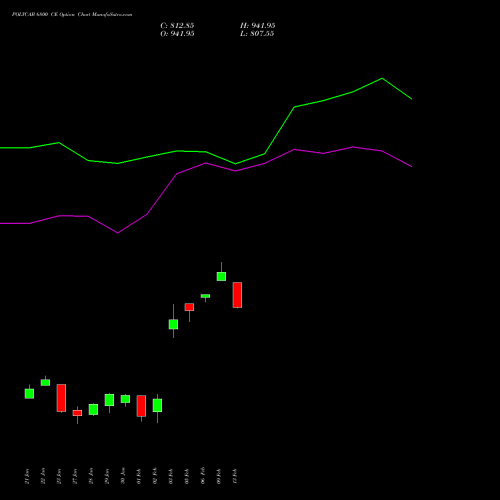The width and height of the screenshot is (500, 500).
Task: Click the 29 Jan date axis label
Action: tap(107, 476)
